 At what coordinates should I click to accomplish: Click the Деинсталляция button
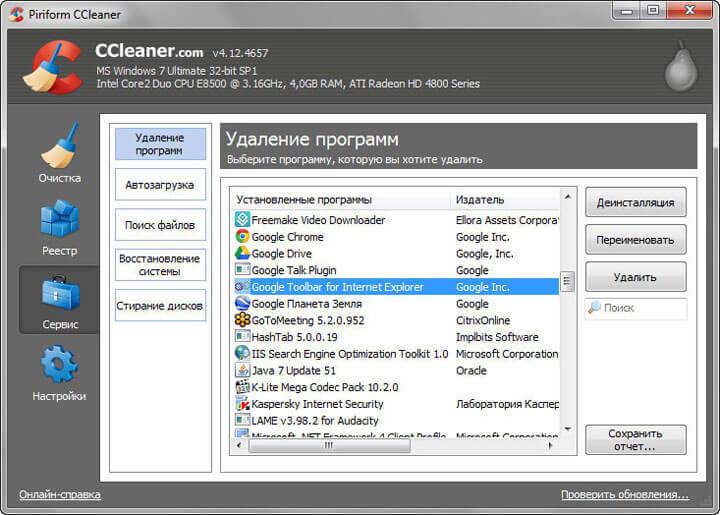tap(636, 202)
